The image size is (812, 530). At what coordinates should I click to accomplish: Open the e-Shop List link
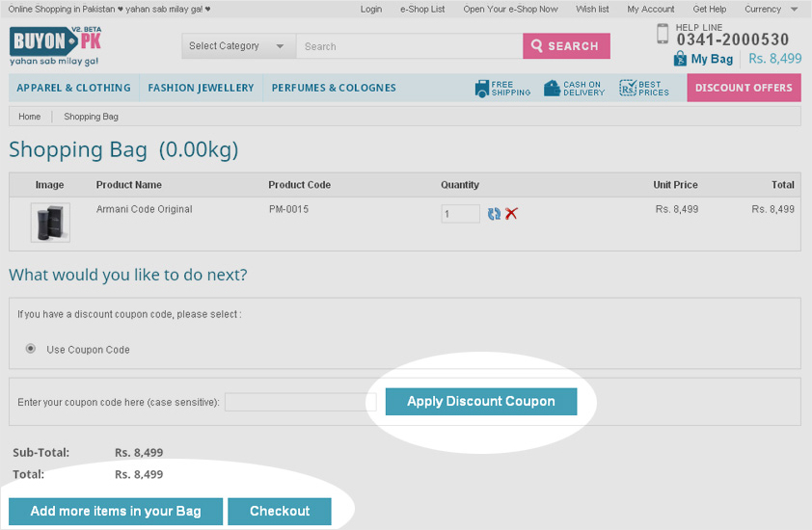point(422,10)
